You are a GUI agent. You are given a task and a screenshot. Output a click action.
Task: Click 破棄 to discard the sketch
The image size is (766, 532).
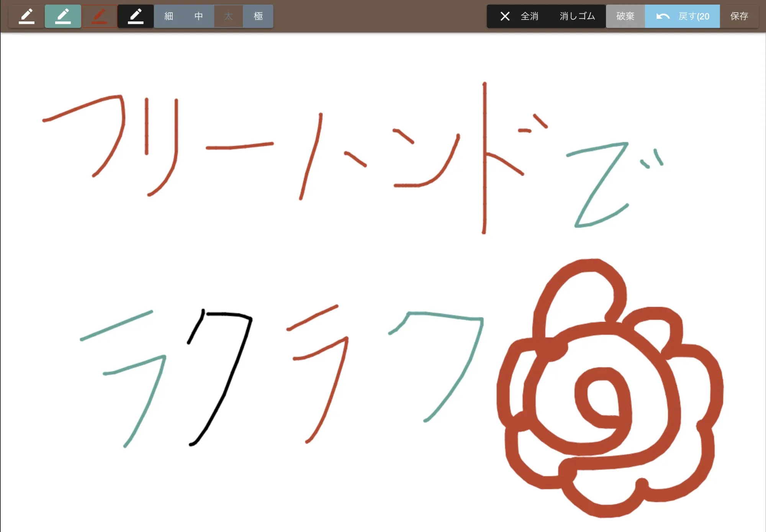(x=625, y=16)
